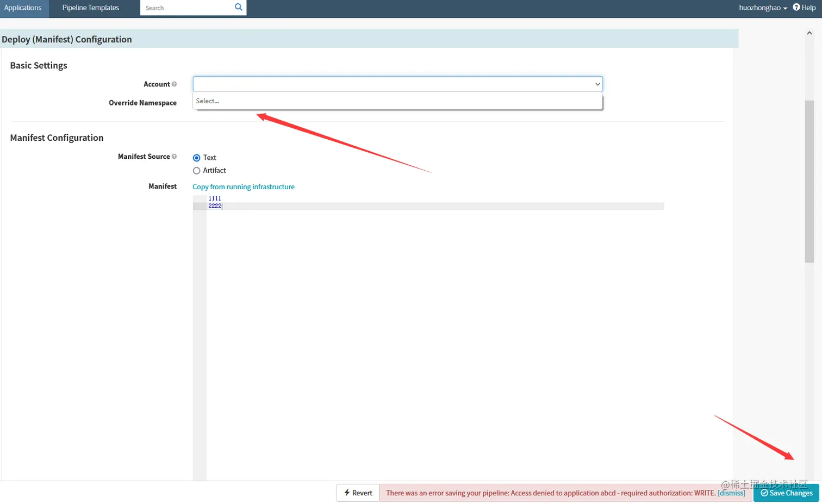Click the scroll-up arrow of the scrollbar
822x504 pixels.
click(809, 33)
